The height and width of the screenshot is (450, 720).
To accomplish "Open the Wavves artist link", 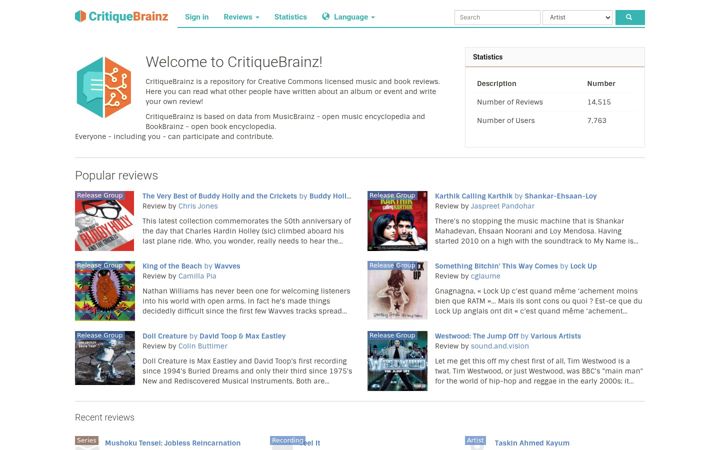I will tap(227, 266).
